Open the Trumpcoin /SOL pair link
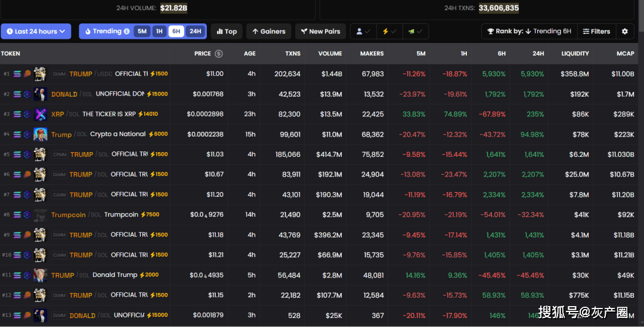The width and height of the screenshot is (644, 327). click(76, 215)
